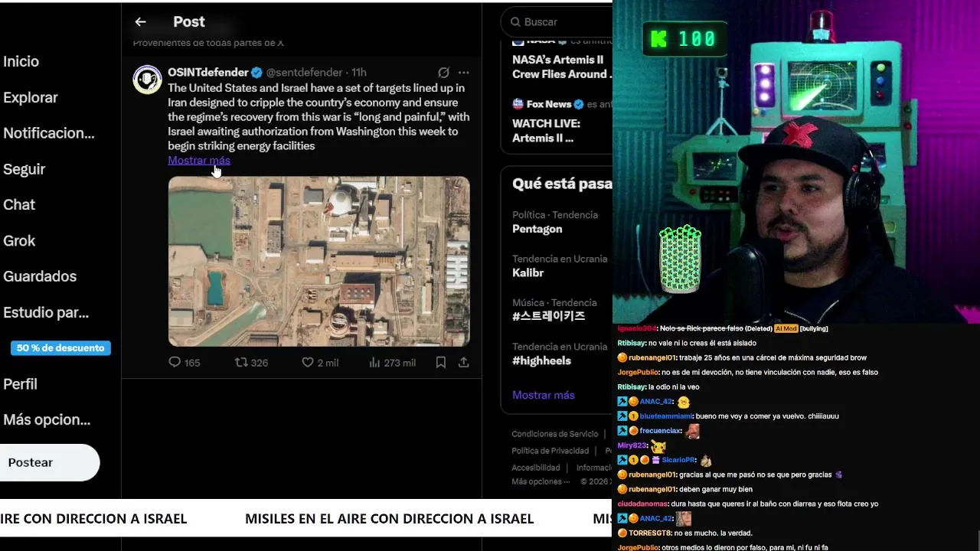Screen dimensions: 980x551
Task: Expand tweet text with Mostrar más
Action: [199, 160]
